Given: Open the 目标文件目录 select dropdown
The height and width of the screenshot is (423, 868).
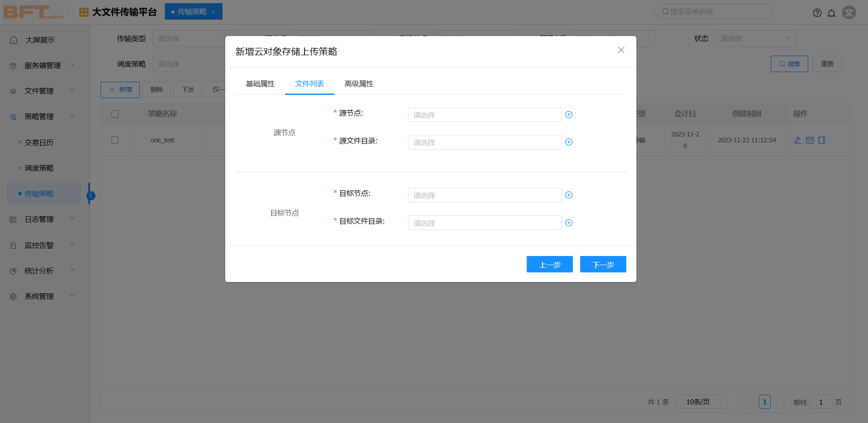Looking at the screenshot, I should coord(484,223).
